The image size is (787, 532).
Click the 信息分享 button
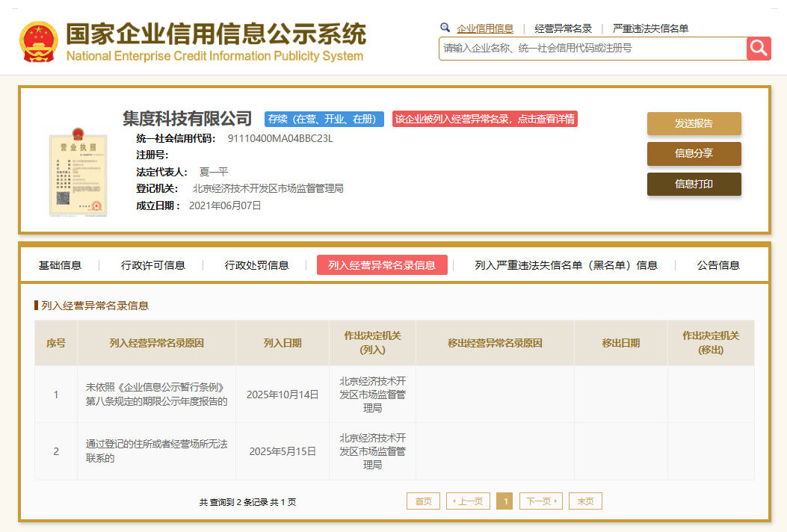[x=694, y=154]
